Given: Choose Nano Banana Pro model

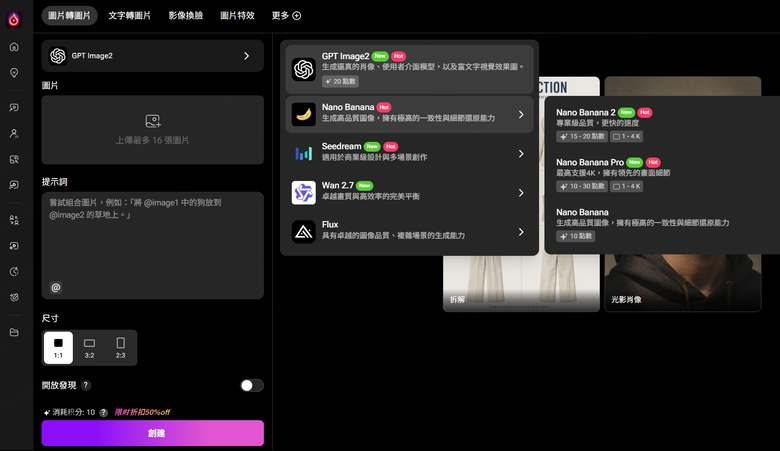Looking at the screenshot, I should [x=662, y=174].
